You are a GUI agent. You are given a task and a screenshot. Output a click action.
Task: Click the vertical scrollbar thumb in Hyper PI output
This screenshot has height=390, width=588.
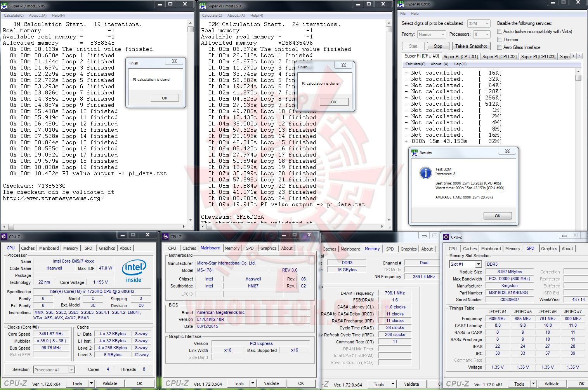(578, 78)
